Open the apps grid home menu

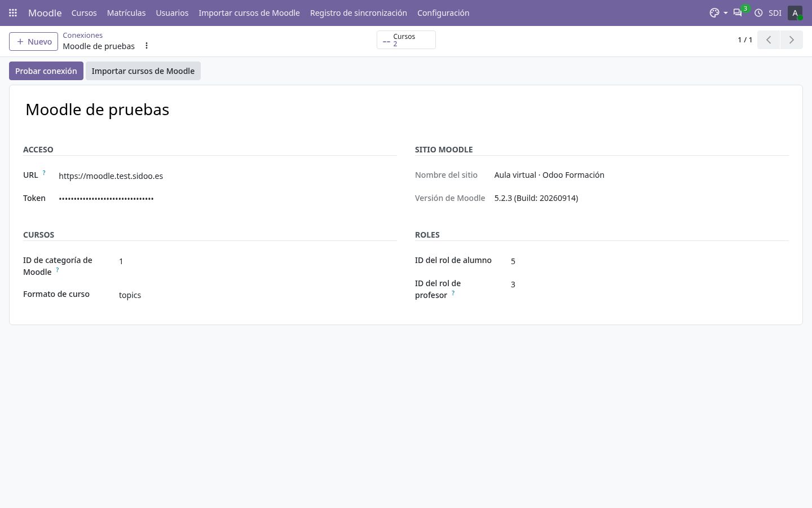coord(13,12)
